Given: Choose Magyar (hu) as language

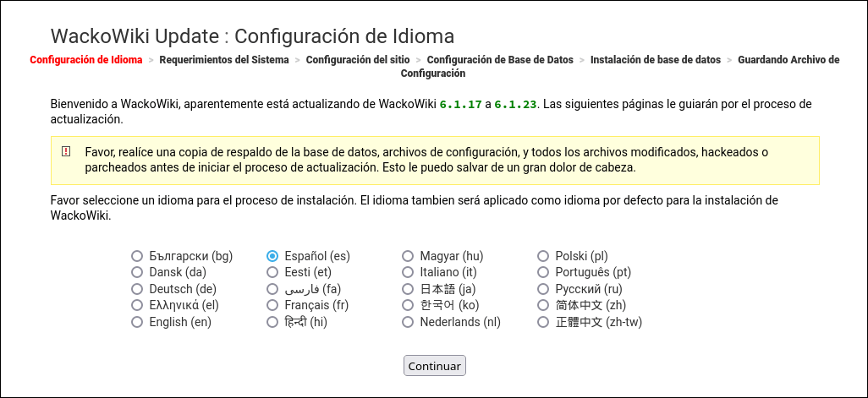Looking at the screenshot, I should point(408,256).
